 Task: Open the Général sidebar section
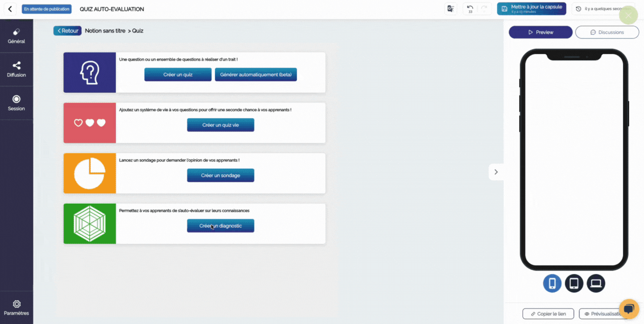pos(16,36)
